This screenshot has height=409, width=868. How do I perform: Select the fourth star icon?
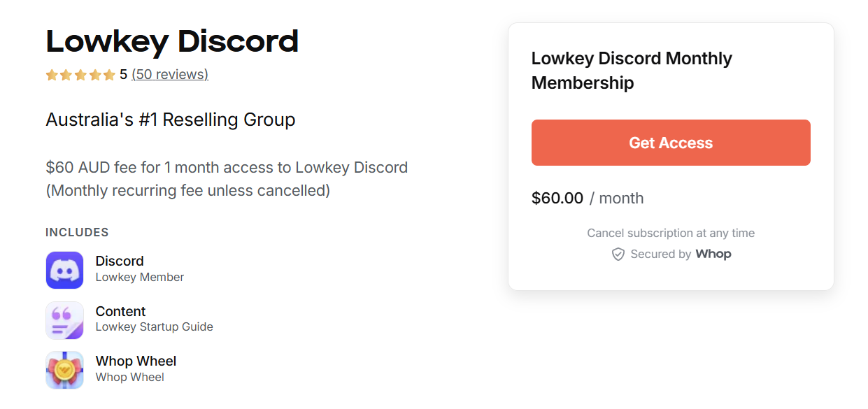(x=94, y=74)
